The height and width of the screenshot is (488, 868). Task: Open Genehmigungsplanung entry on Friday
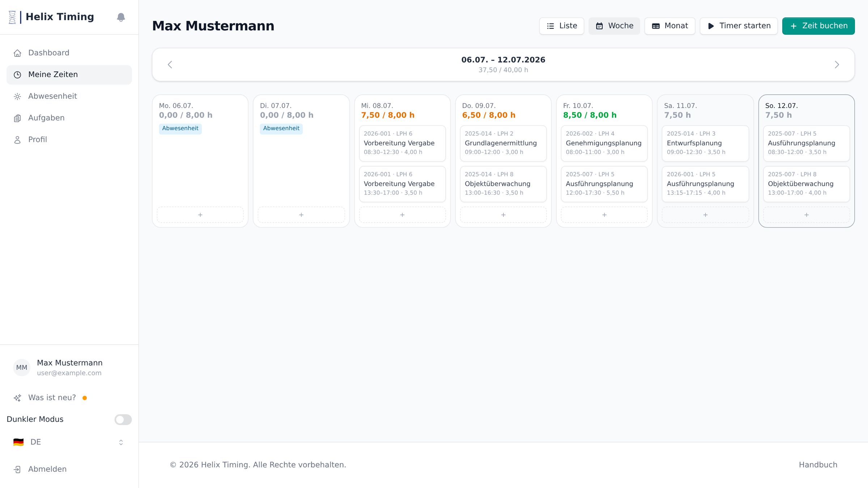(604, 143)
